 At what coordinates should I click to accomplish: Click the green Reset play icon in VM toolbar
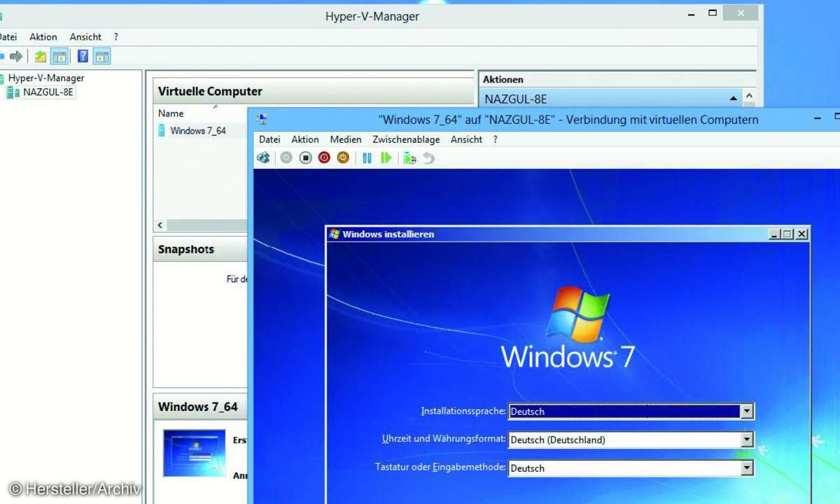click(386, 158)
